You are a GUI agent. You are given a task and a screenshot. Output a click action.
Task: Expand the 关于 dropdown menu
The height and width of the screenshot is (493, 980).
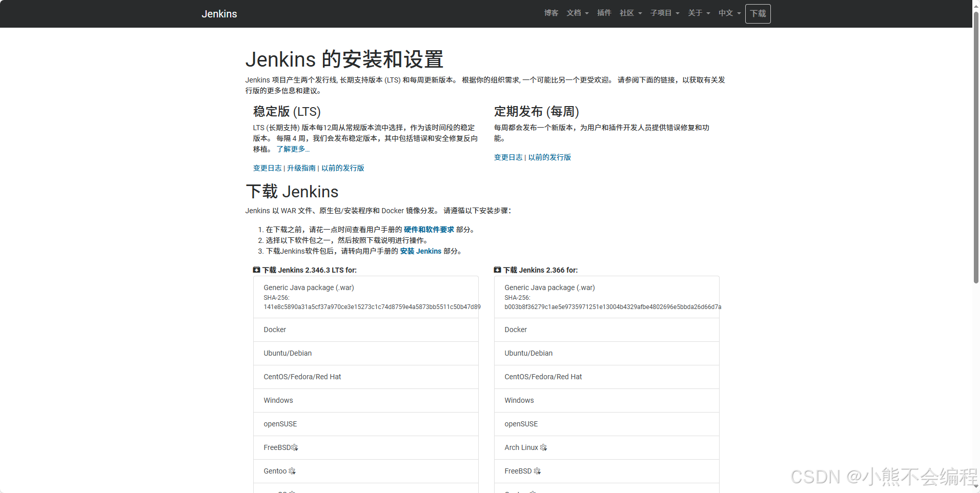click(699, 13)
